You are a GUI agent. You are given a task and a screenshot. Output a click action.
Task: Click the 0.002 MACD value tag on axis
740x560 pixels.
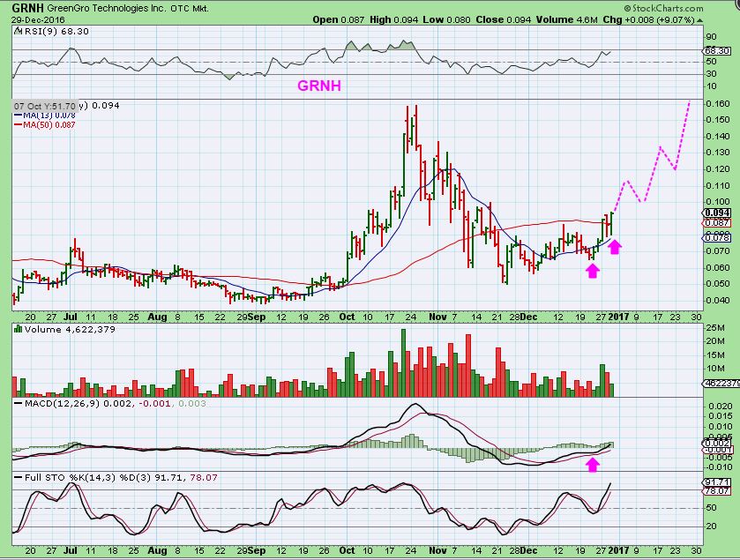click(x=716, y=444)
